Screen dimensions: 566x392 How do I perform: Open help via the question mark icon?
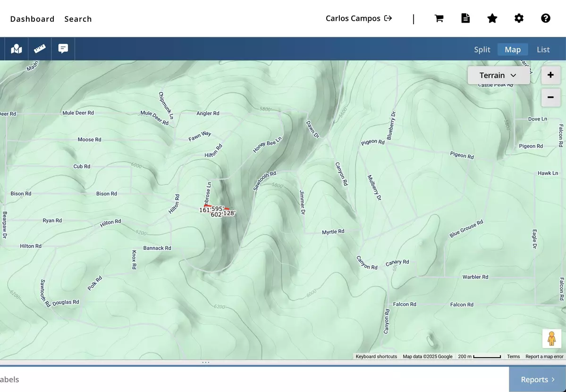[546, 18]
